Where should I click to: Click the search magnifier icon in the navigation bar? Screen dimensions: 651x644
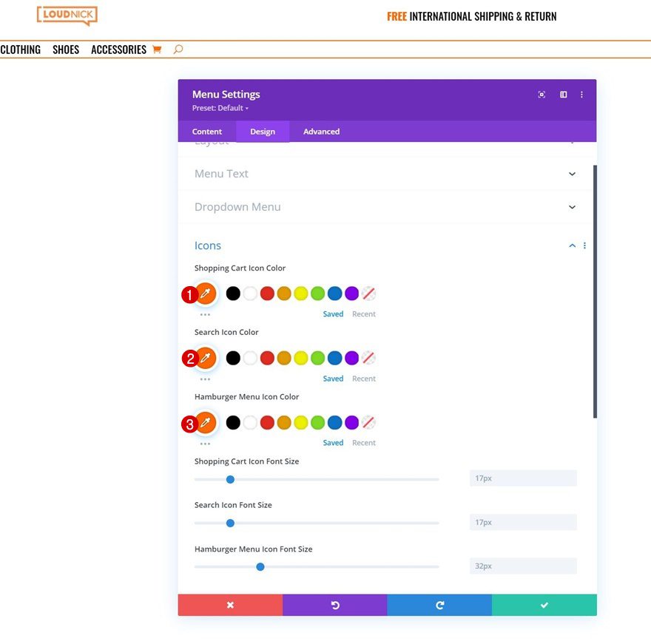(x=177, y=49)
